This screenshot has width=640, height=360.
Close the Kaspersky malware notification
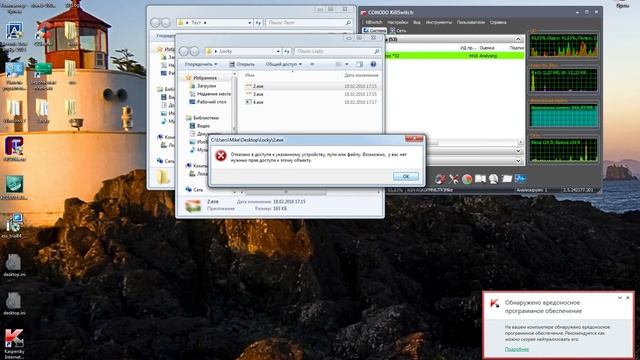pyautogui.click(x=628, y=298)
